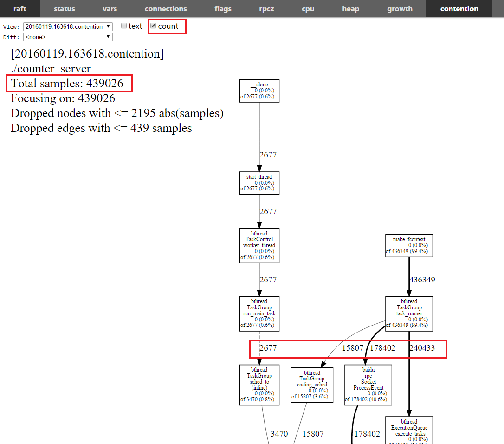The image size is (504, 444).
Task: Open the View profile dropdown
Action: (x=68, y=26)
